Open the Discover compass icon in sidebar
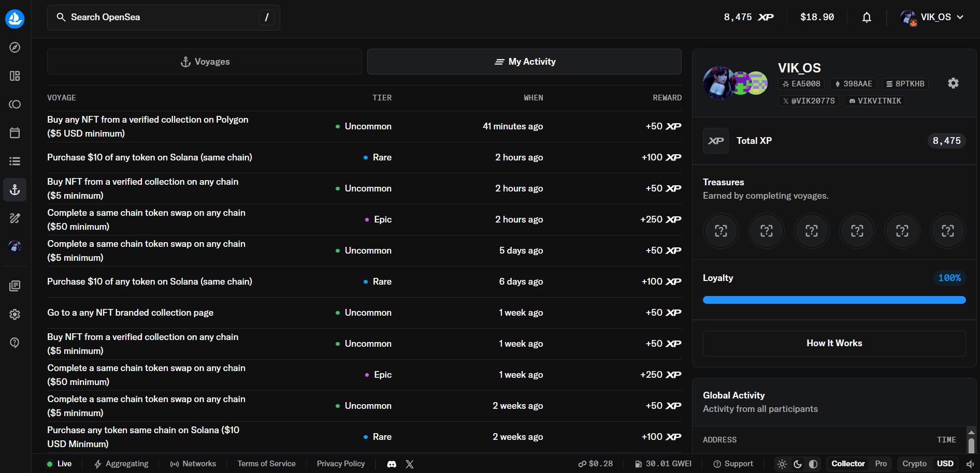The height and width of the screenshot is (473, 980). (15, 48)
